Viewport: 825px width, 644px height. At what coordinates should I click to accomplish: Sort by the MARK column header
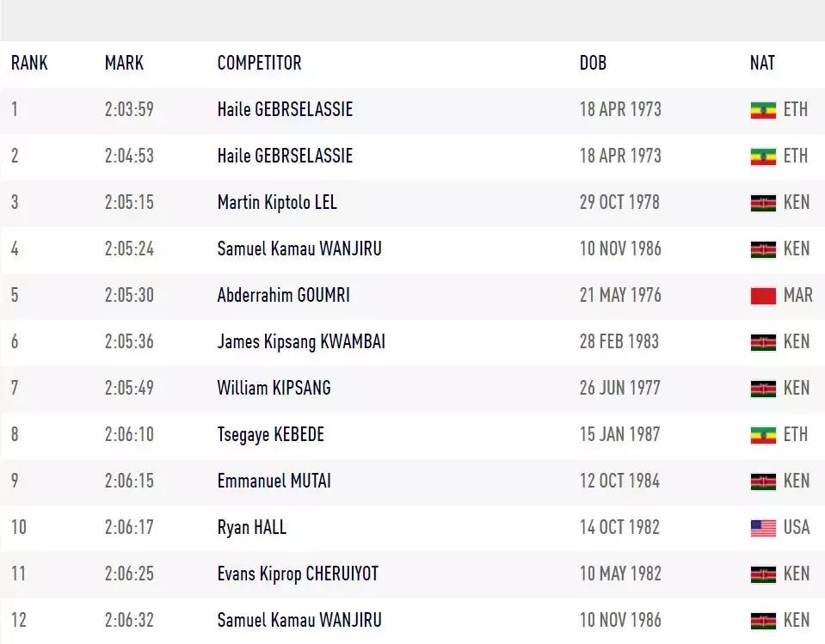[124, 63]
